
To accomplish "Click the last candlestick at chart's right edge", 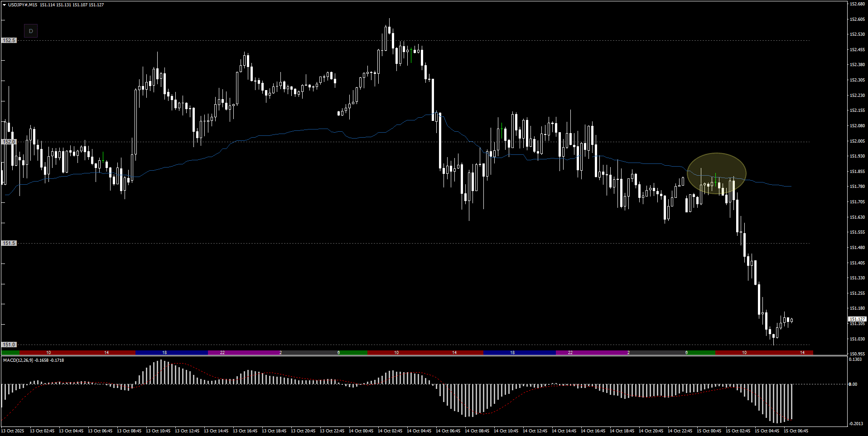I will [x=791, y=320].
